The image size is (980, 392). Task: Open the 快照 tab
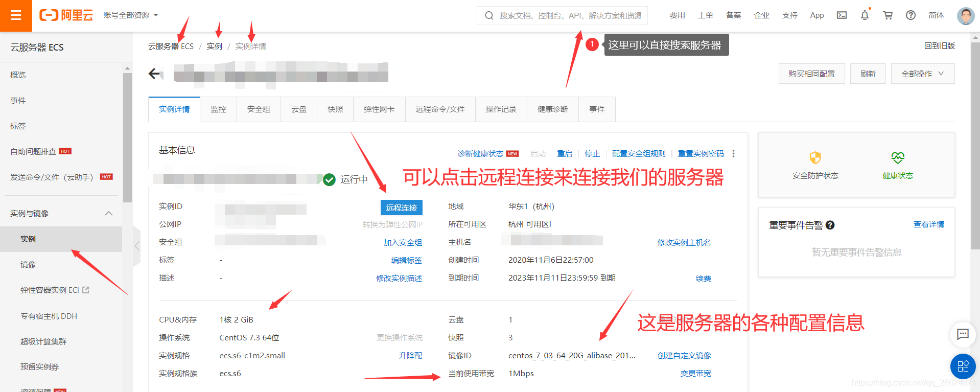[335, 109]
